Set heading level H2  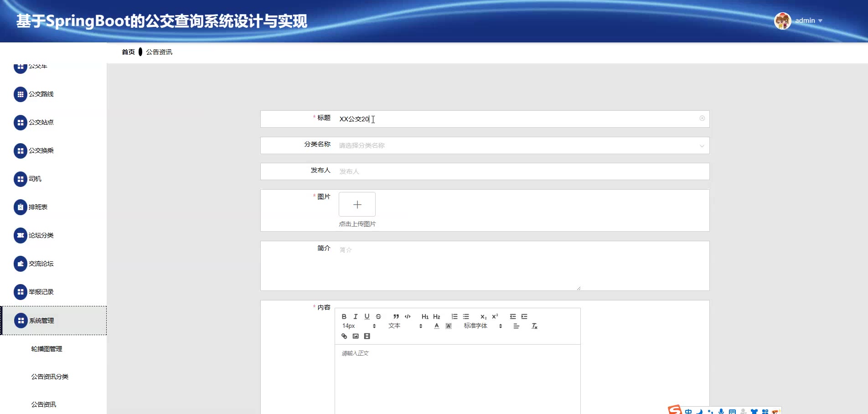click(x=437, y=316)
